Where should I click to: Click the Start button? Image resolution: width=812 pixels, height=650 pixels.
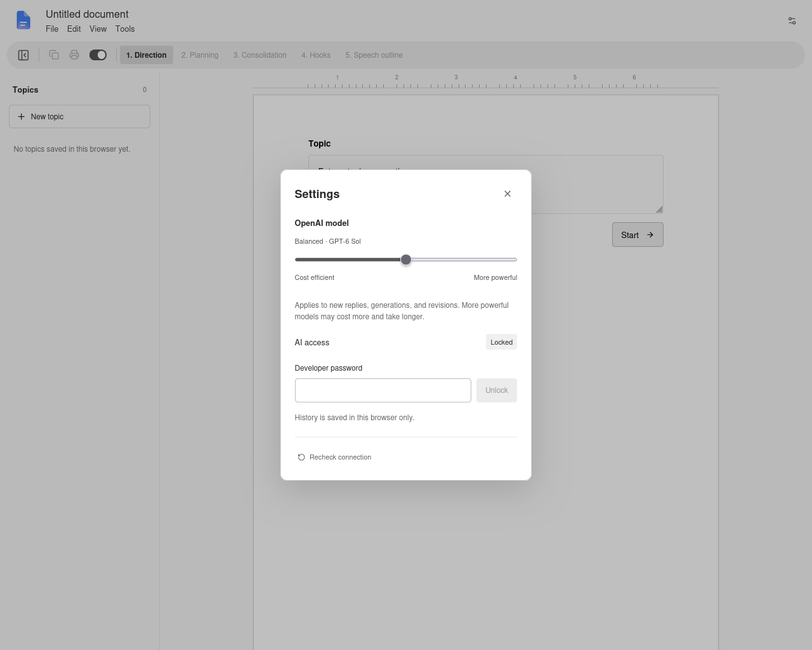638,235
